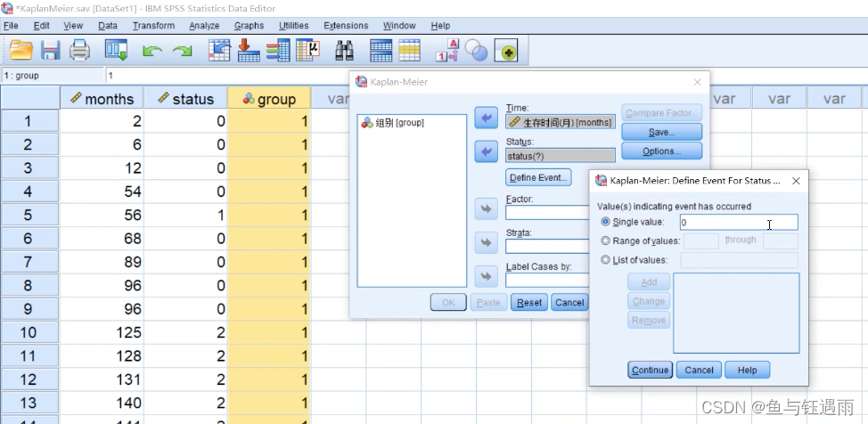
Task: Open the File menu
Action: [x=11, y=26]
